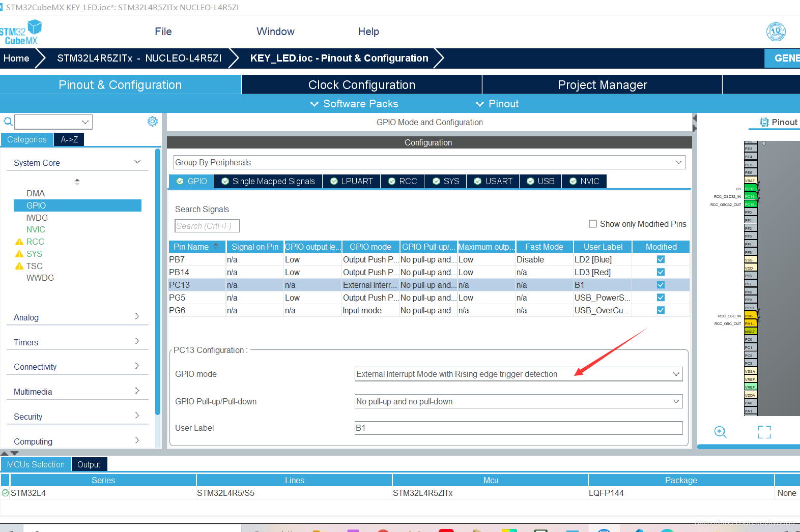This screenshot has height=532, width=800.
Task: Switch to the Categories tab
Action: 27,139
